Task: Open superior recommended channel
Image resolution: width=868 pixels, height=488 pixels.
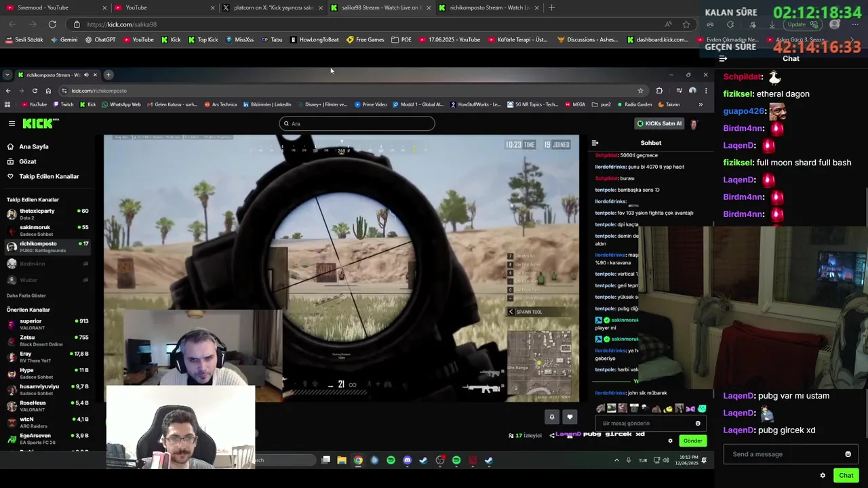Action: pos(47,324)
